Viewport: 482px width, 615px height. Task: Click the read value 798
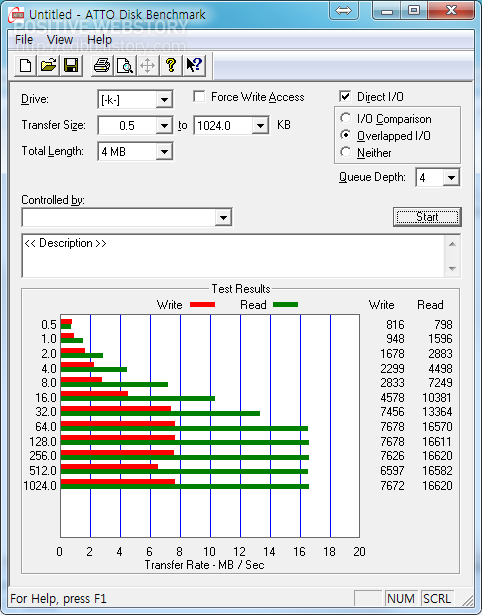(443, 325)
